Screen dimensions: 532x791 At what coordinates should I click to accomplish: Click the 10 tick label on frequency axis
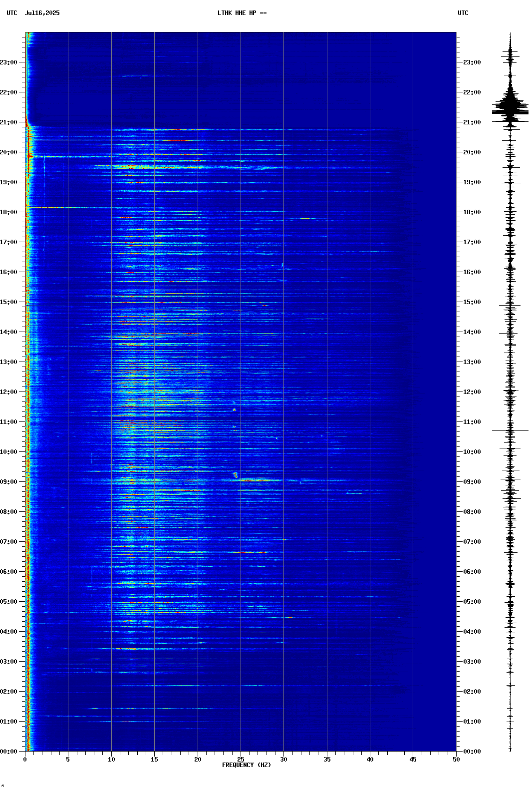pyautogui.click(x=111, y=760)
